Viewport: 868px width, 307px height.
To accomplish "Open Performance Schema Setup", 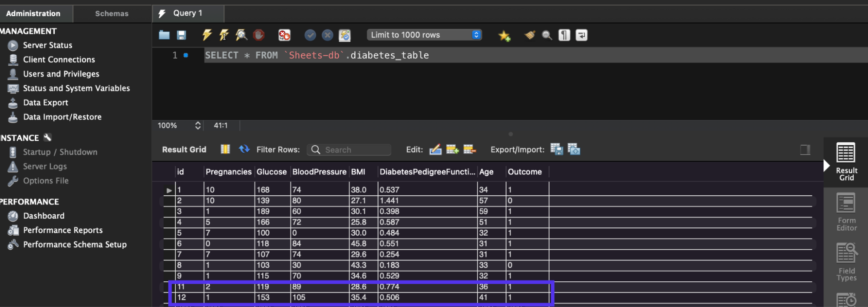I will (x=75, y=245).
